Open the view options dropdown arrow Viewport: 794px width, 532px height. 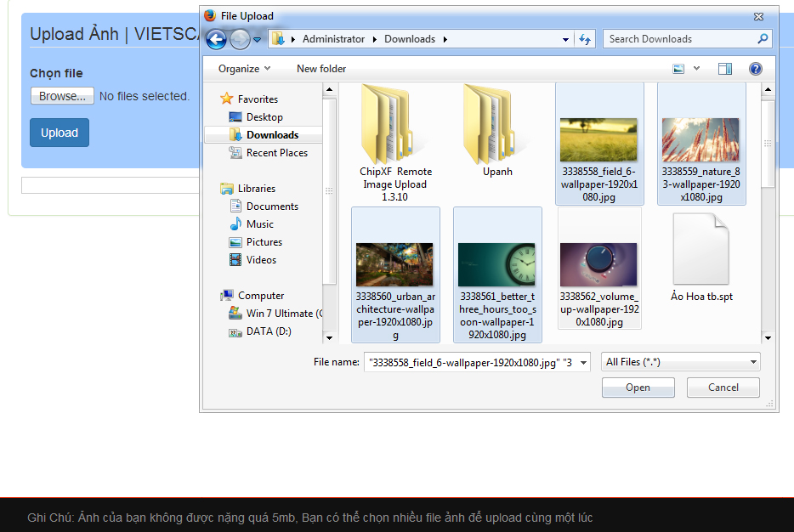697,69
